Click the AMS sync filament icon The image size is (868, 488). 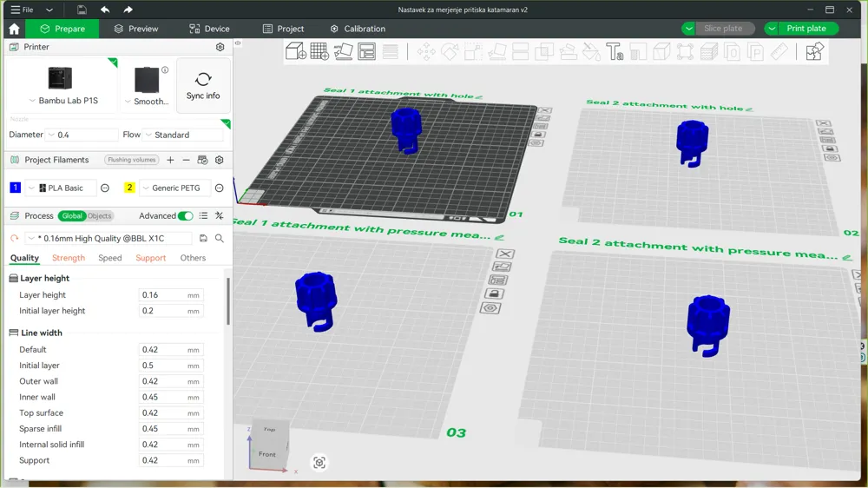pyautogui.click(x=202, y=160)
